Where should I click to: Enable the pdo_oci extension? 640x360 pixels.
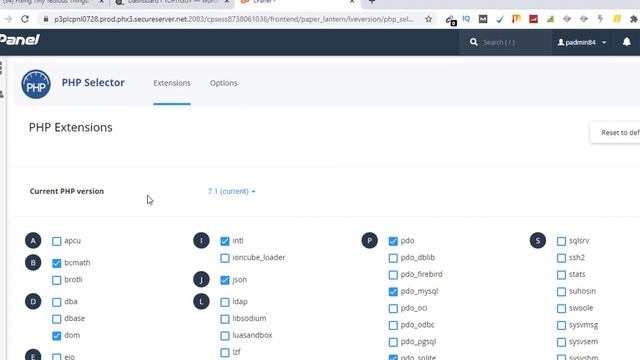click(393, 308)
